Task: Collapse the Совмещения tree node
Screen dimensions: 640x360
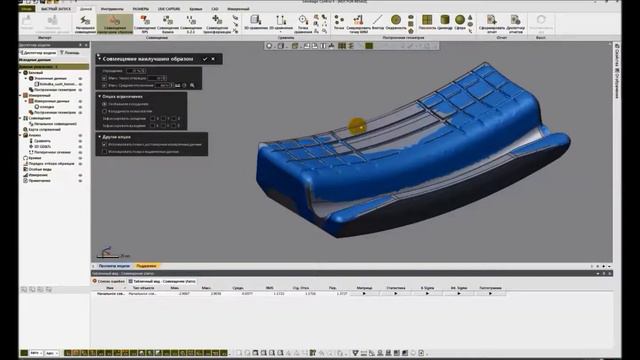Action: click(x=21, y=118)
